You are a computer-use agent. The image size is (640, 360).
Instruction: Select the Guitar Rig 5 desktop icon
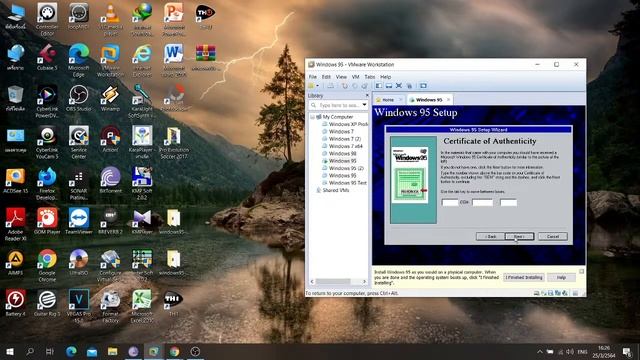[x=47, y=303]
